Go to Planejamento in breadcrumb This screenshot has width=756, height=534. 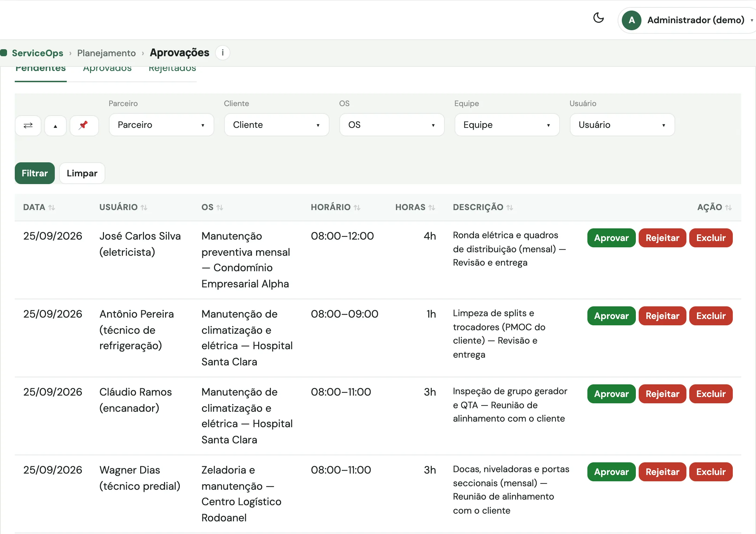click(x=106, y=53)
